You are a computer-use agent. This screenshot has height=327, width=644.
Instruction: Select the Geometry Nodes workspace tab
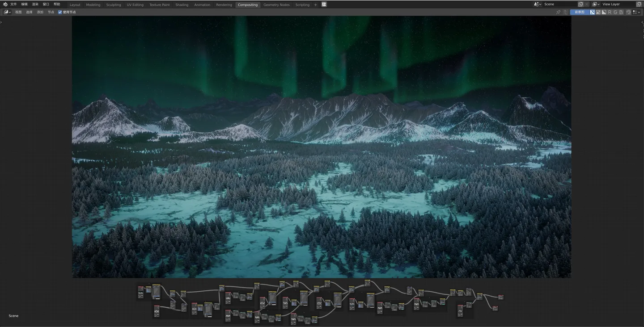click(x=276, y=4)
